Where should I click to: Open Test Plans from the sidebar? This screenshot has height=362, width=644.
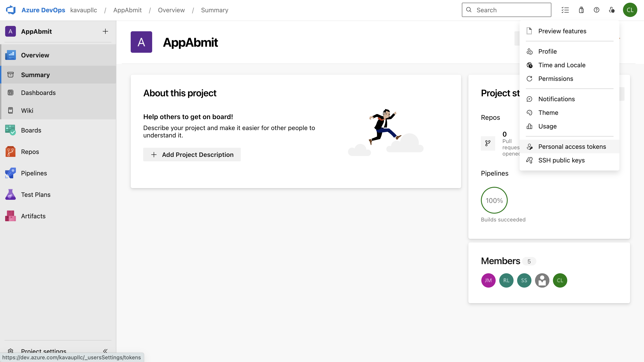click(36, 195)
